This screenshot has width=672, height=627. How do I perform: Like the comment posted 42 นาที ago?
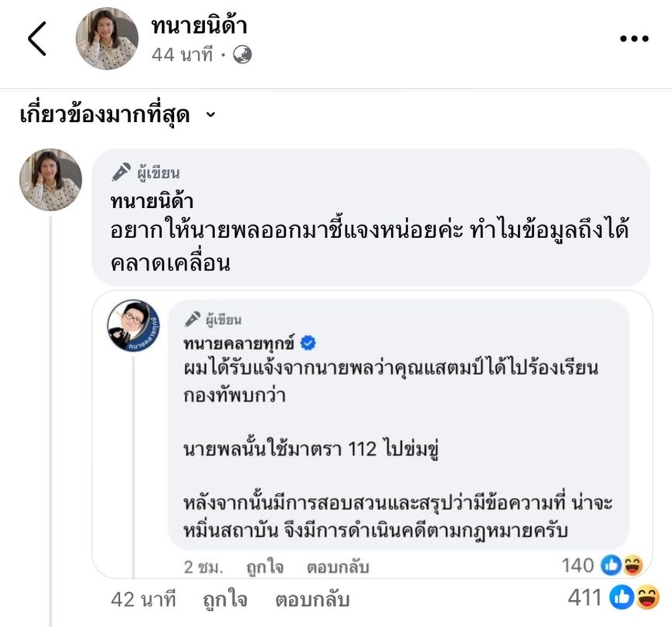(225, 600)
